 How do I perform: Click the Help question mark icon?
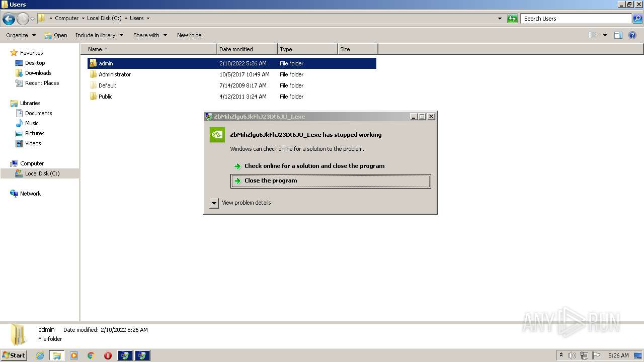tap(633, 35)
